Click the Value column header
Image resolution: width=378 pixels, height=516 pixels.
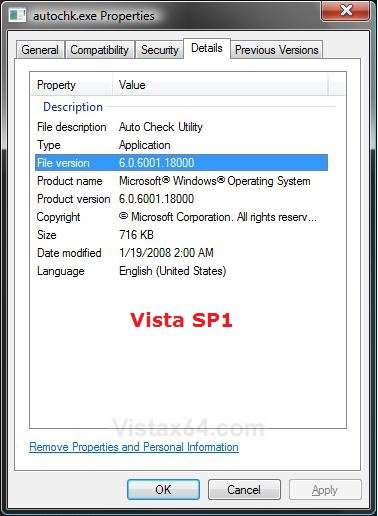[x=220, y=85]
